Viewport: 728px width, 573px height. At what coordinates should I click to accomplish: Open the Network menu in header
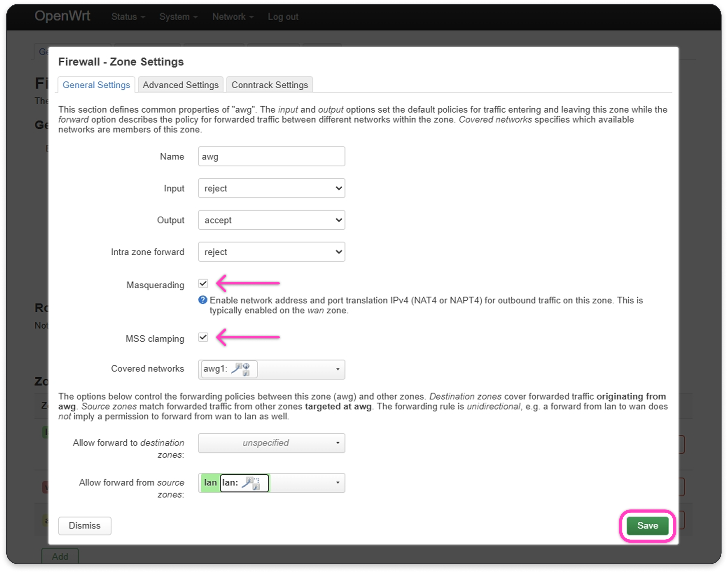click(232, 17)
